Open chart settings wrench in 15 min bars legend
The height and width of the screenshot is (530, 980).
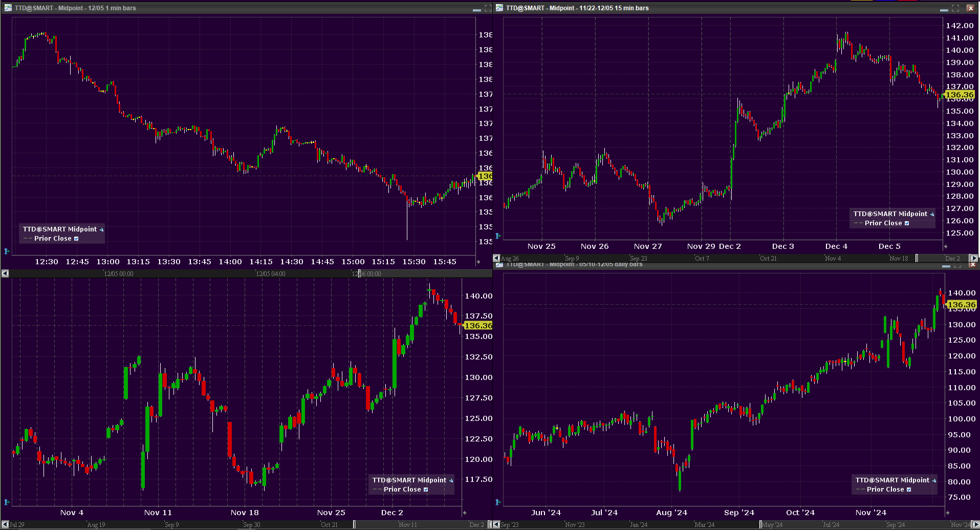point(932,214)
